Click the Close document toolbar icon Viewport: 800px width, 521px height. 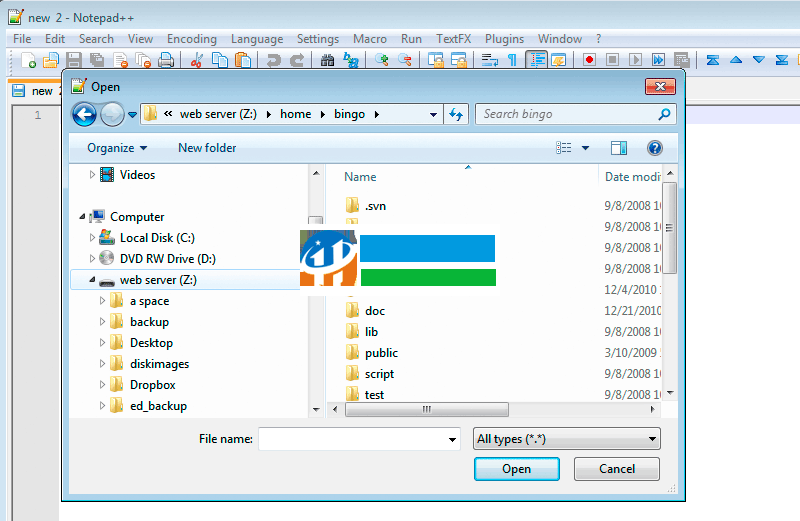(x=120, y=60)
